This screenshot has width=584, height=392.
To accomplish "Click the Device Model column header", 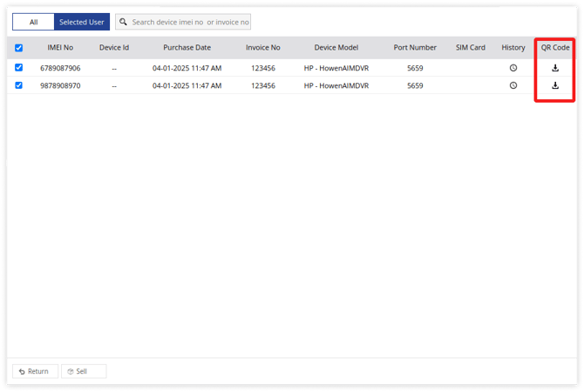I will pyautogui.click(x=336, y=47).
